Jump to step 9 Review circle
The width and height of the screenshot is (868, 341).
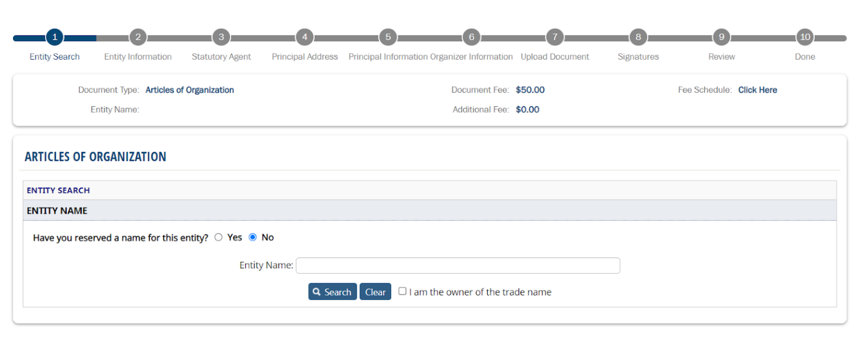[722, 37]
